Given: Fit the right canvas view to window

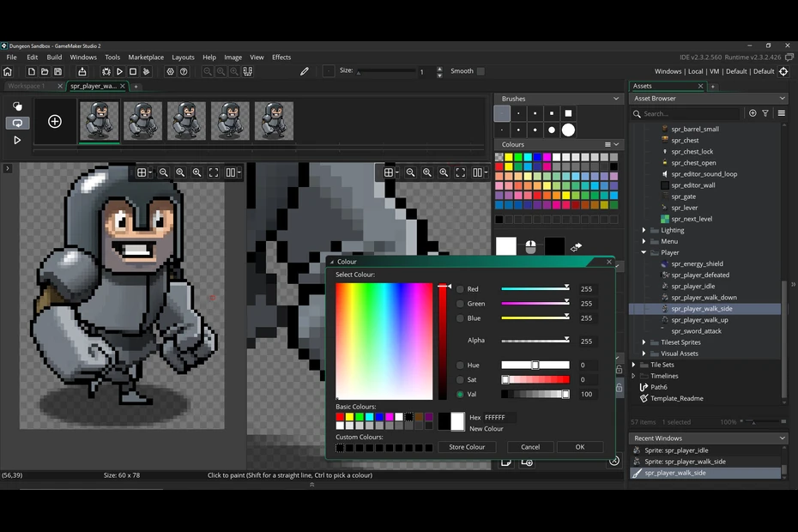Looking at the screenshot, I should [x=461, y=172].
